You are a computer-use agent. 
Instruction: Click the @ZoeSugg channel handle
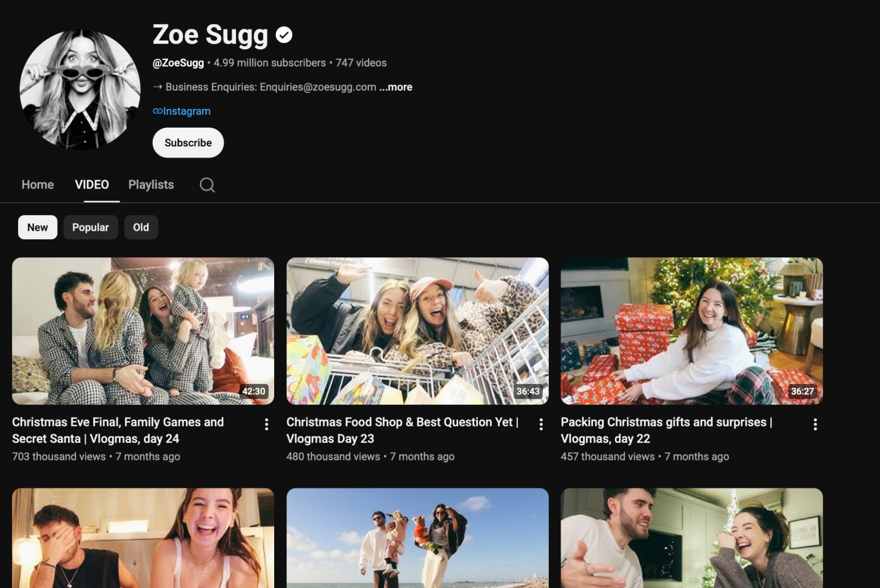[178, 63]
